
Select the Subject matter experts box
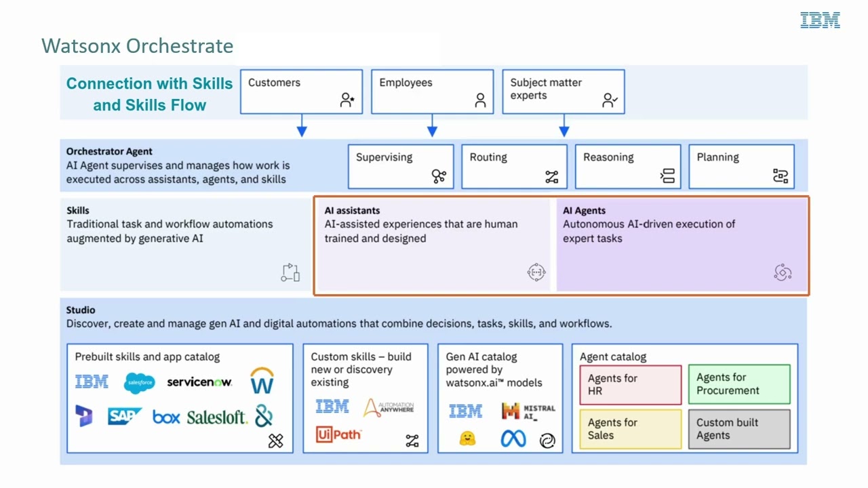(564, 91)
